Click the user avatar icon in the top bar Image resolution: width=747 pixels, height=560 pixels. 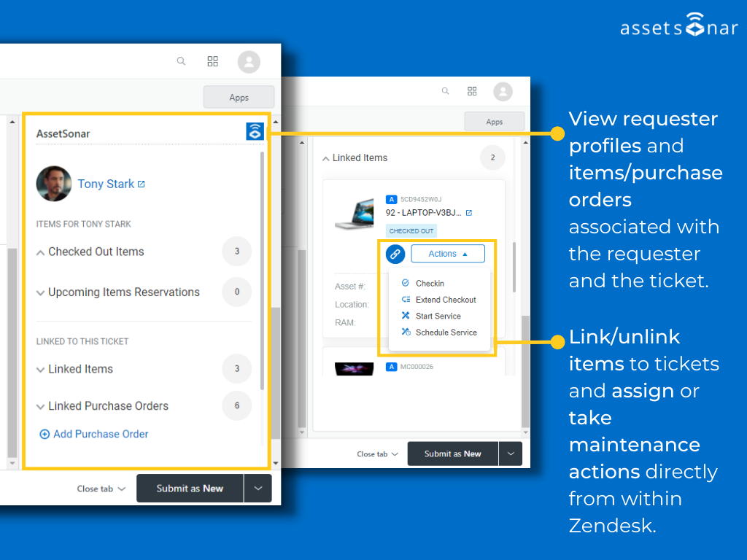pos(248,61)
